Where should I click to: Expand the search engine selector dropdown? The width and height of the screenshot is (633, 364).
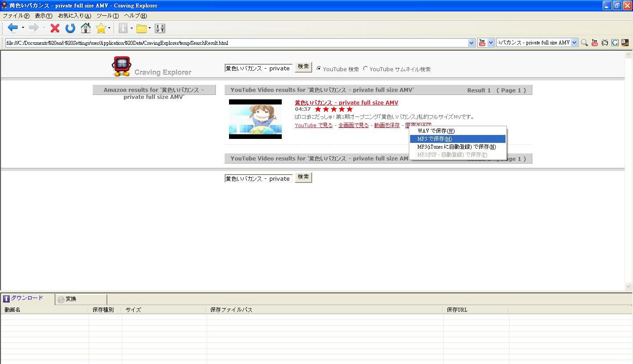(491, 43)
